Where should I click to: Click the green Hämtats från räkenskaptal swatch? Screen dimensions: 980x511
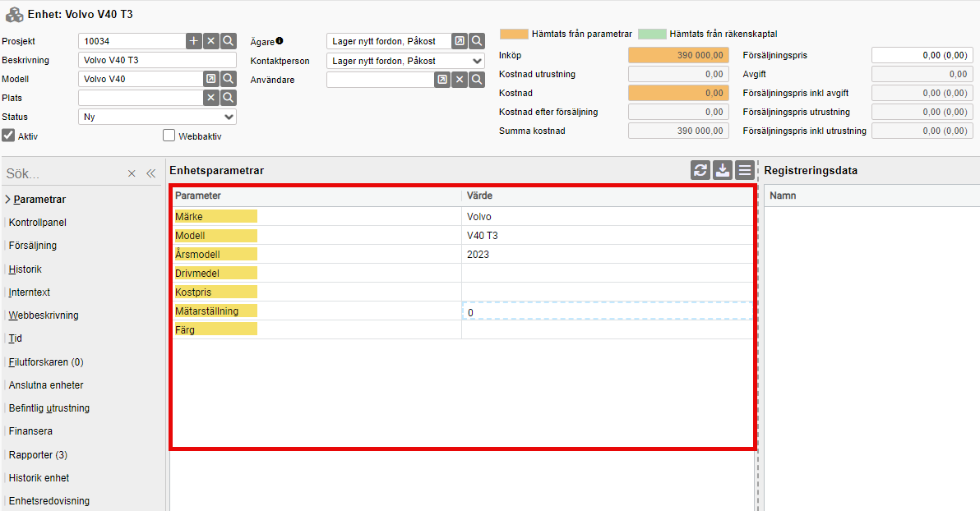[652, 34]
